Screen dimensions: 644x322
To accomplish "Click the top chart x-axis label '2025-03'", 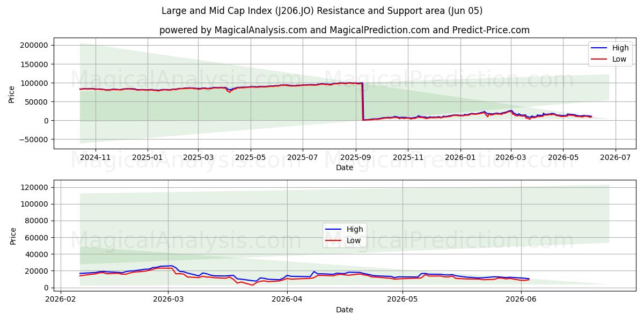I will pyautogui.click(x=198, y=157).
